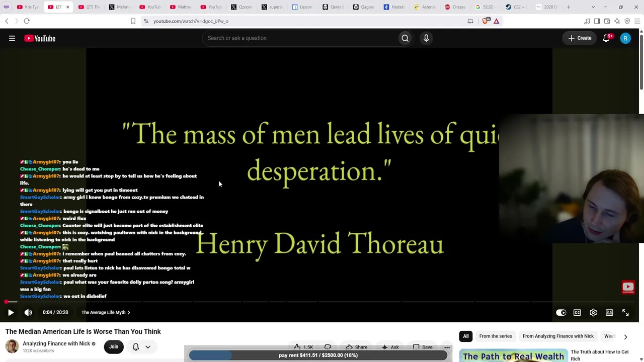
Task: Switch to the 'Lesson' tab
Action: click(x=302, y=7)
